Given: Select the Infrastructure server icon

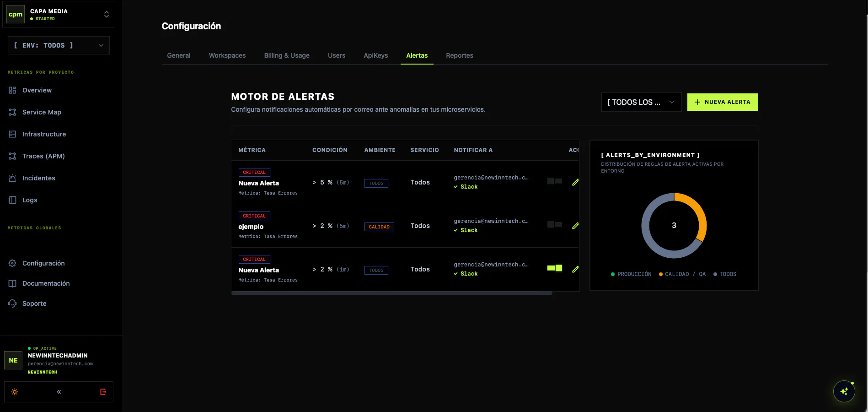Looking at the screenshot, I should (12, 134).
